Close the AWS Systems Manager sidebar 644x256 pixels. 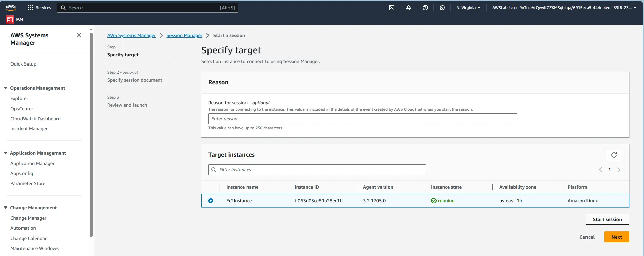[79, 35]
